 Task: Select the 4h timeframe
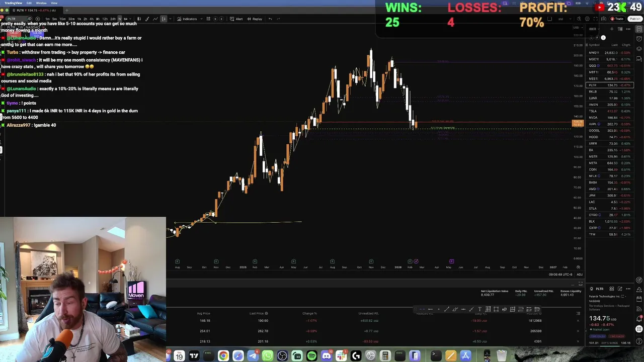click(x=92, y=19)
